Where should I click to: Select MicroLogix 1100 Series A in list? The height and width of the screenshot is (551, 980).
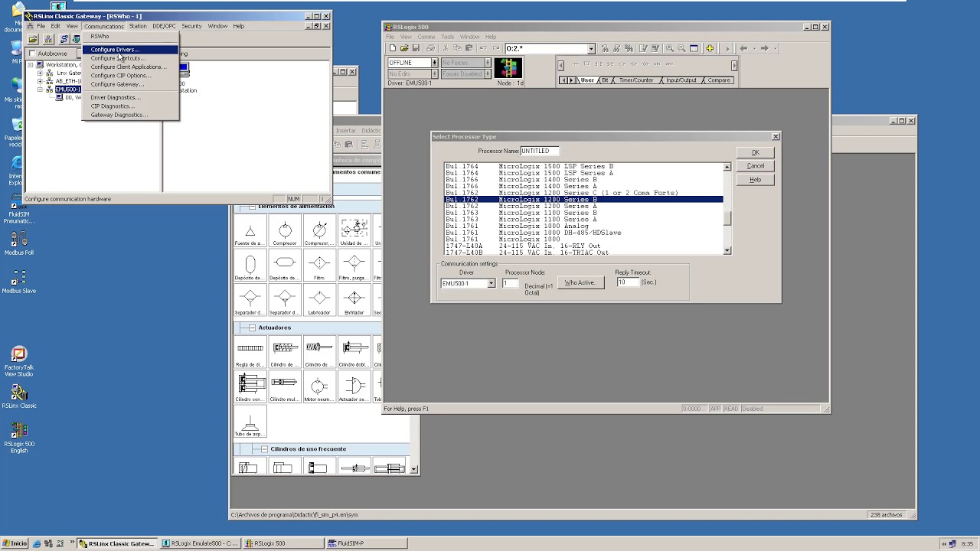583,220
